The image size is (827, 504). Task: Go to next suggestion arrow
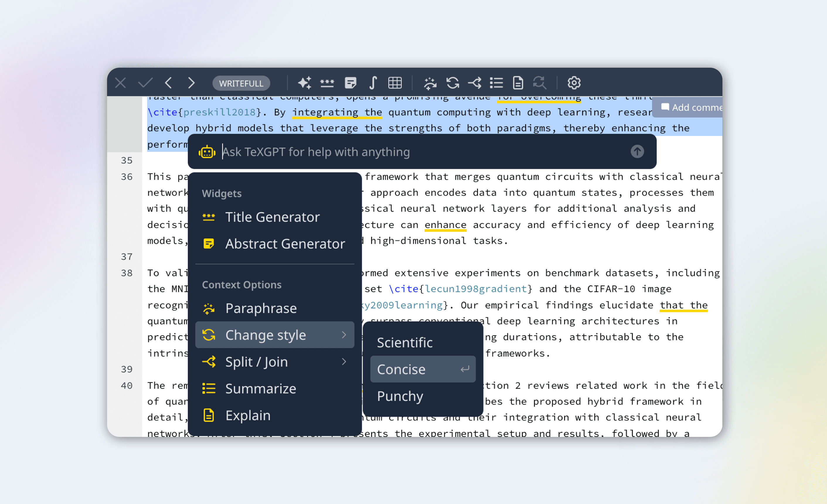point(191,83)
